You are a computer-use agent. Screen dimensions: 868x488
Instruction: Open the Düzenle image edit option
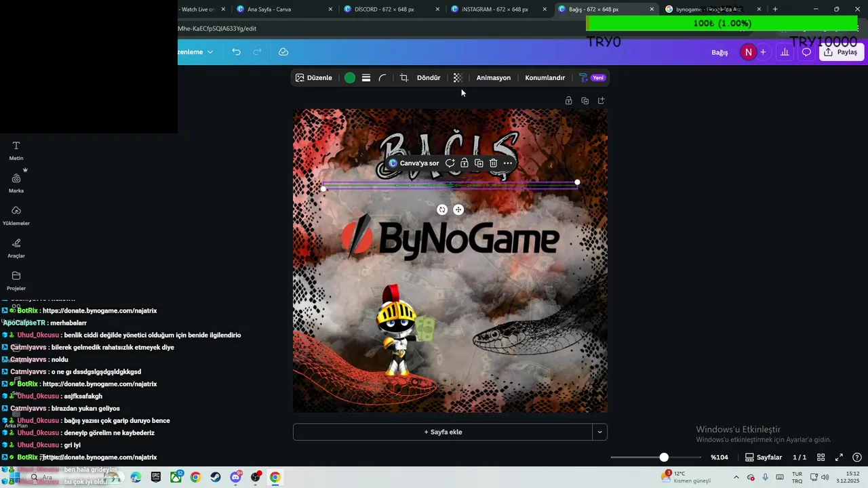[x=313, y=78]
